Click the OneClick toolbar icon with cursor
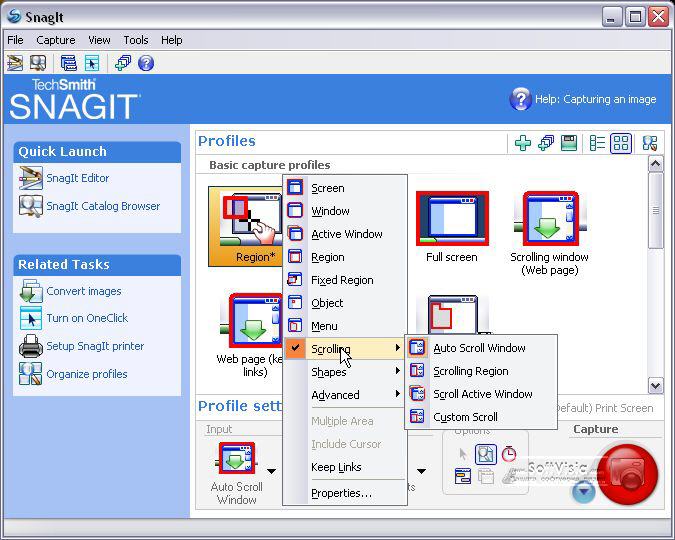Image resolution: width=675 pixels, height=540 pixels. (92, 63)
